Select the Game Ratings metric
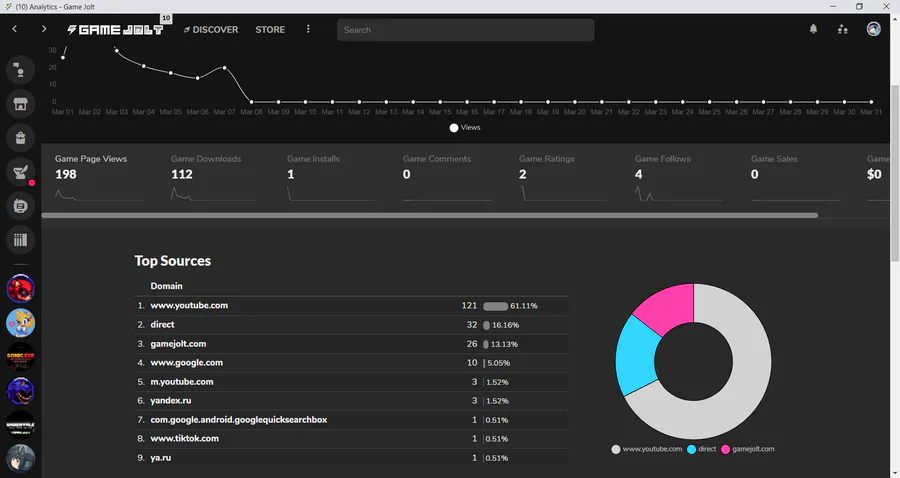 pos(562,179)
